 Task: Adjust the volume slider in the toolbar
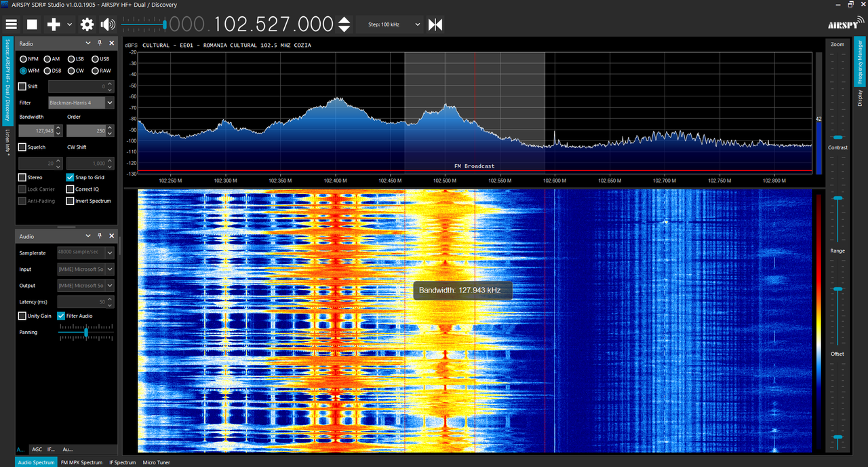(144, 24)
